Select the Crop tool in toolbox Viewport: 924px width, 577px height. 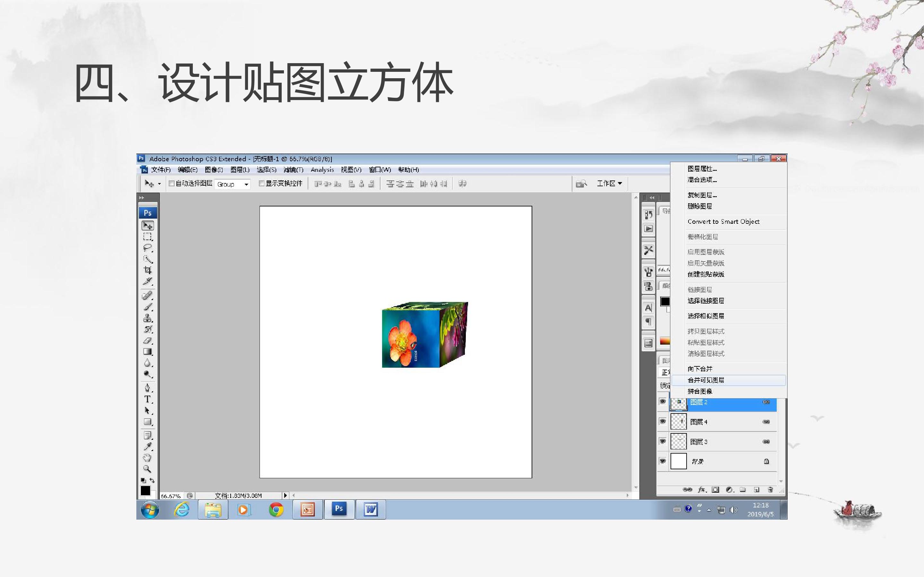tap(148, 270)
